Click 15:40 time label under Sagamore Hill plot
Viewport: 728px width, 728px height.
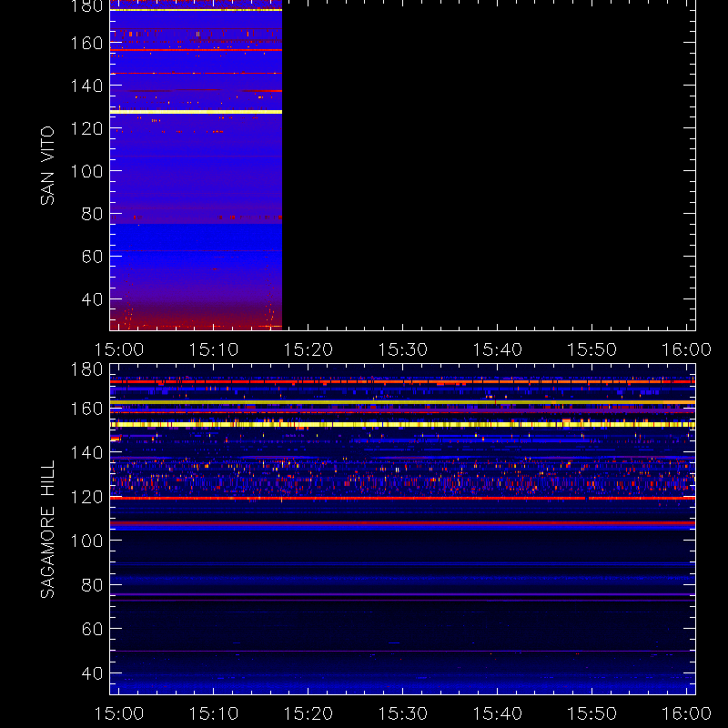point(497,713)
